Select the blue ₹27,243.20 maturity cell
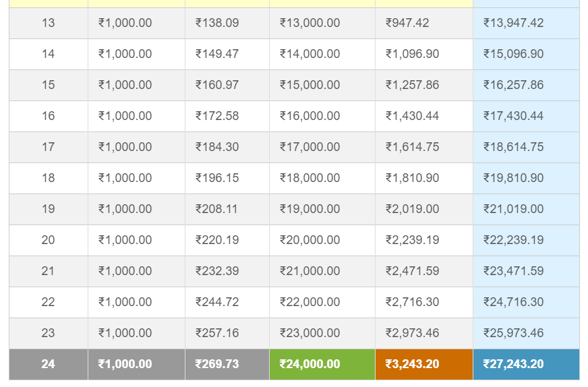588x387 pixels. pos(526,365)
